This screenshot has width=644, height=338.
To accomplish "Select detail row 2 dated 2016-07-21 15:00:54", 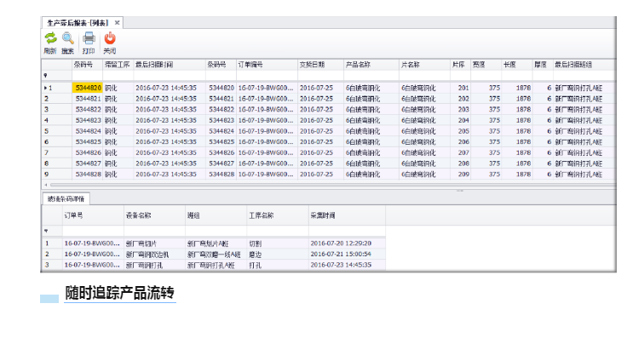I will click(214, 255).
